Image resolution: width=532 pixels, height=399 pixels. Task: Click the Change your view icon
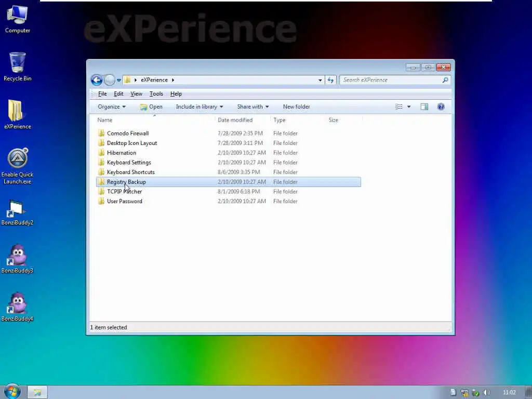[399, 107]
